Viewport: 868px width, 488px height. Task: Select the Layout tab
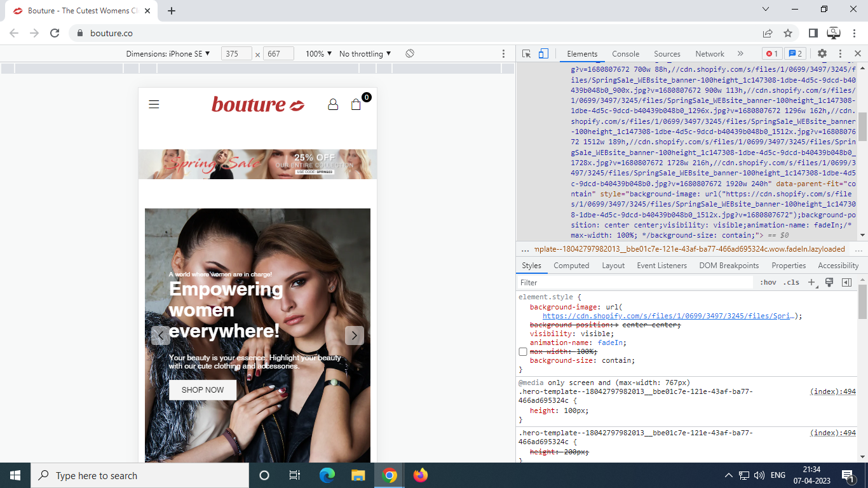point(613,266)
